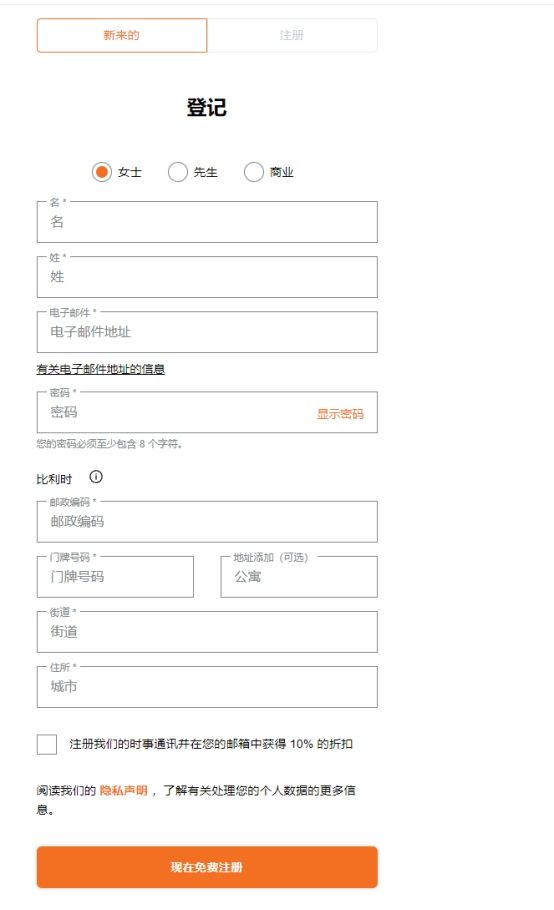The width and height of the screenshot is (554, 910).
Task: Click the 街道 input field
Action: (207, 632)
